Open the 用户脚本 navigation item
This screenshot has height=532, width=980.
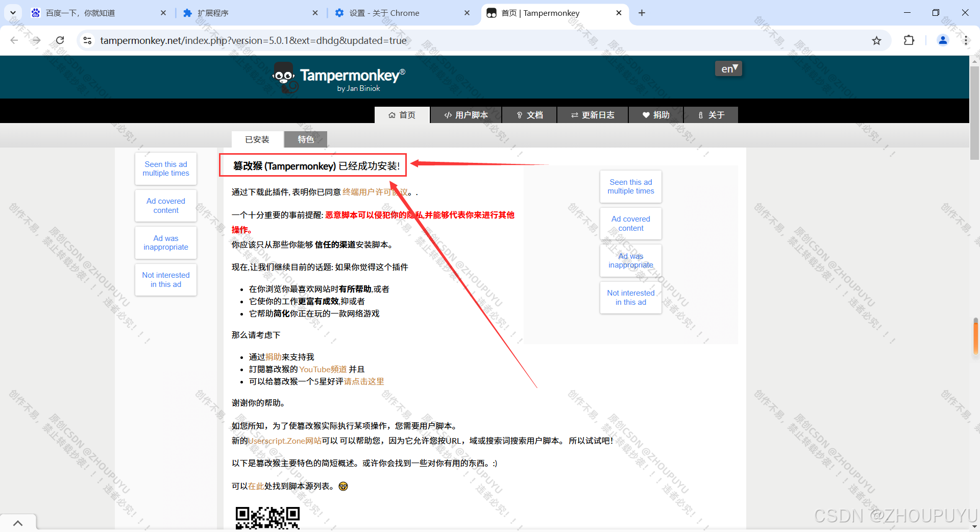466,115
